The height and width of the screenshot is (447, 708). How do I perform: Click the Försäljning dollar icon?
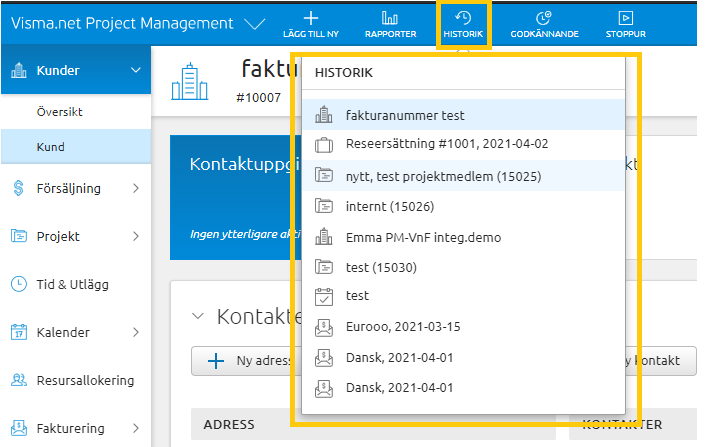pyautogui.click(x=19, y=188)
